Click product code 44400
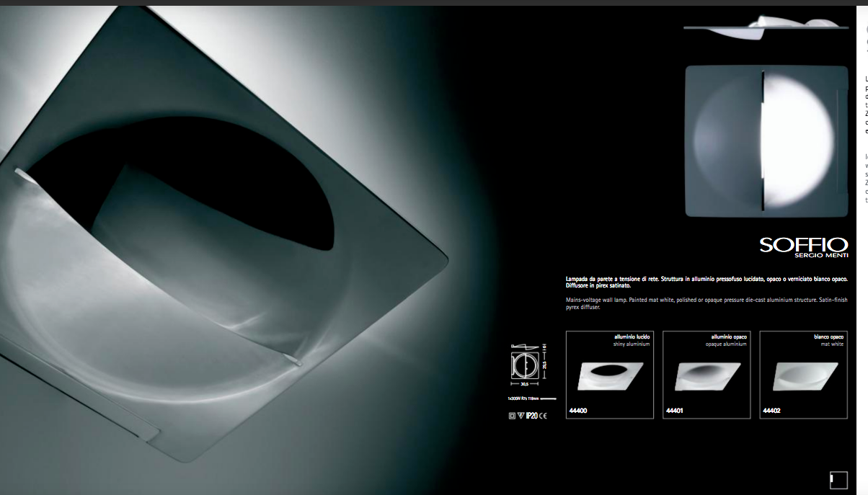 [x=577, y=411]
